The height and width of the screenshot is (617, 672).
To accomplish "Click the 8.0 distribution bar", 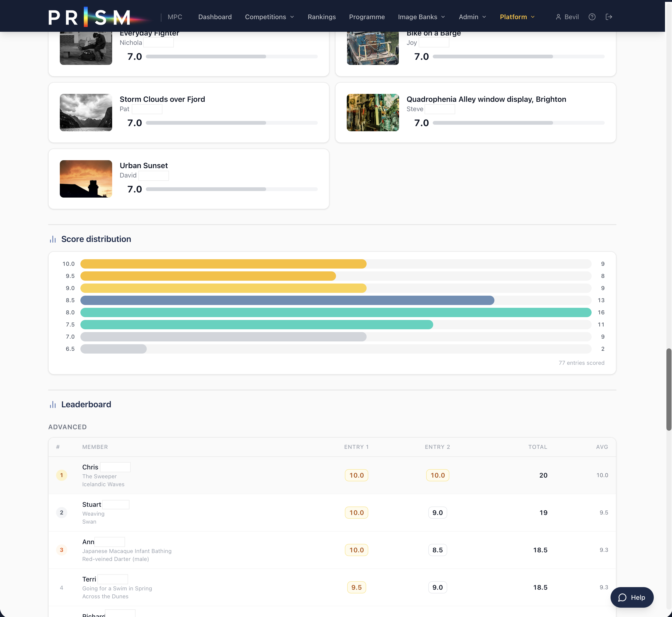I will [x=336, y=312].
